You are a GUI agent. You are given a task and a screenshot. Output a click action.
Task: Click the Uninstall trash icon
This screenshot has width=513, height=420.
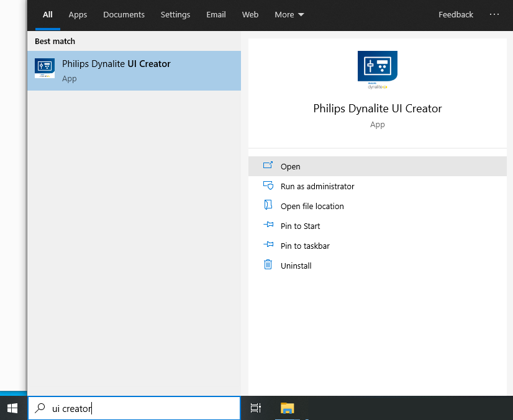[x=268, y=266]
